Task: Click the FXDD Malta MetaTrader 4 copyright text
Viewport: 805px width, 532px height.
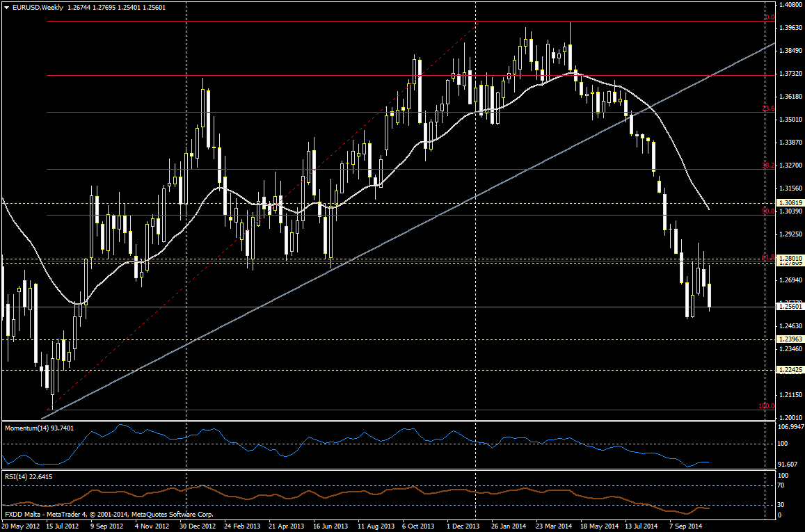Action: coord(109,515)
